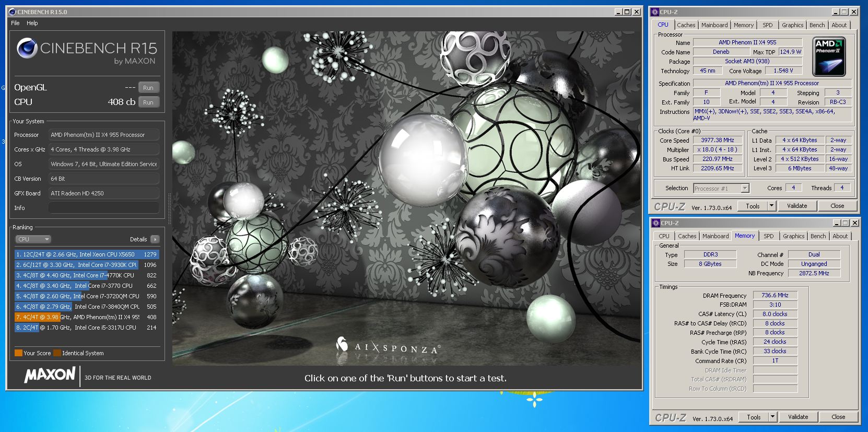
Task: Select the Core i7-3720QM ranking row
Action: (x=87, y=296)
